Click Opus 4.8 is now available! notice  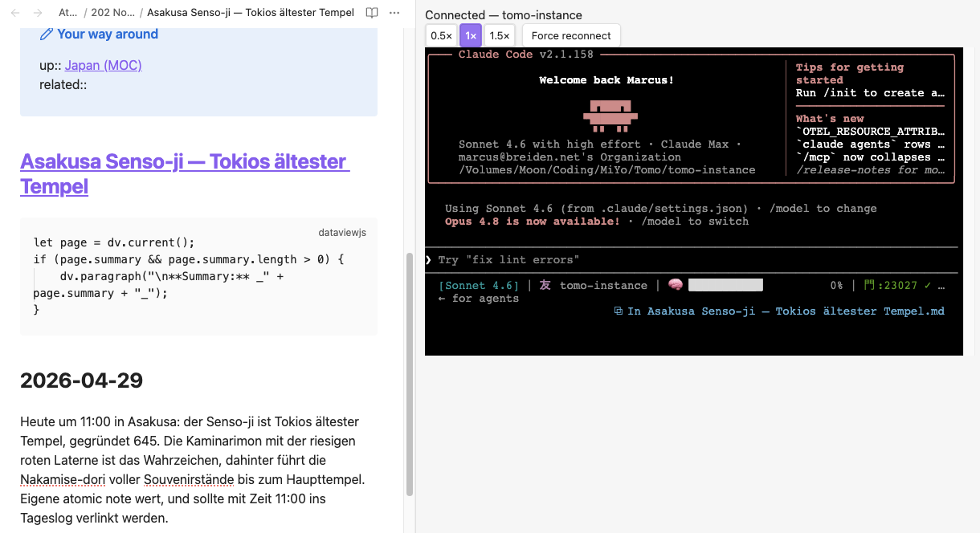(x=533, y=221)
